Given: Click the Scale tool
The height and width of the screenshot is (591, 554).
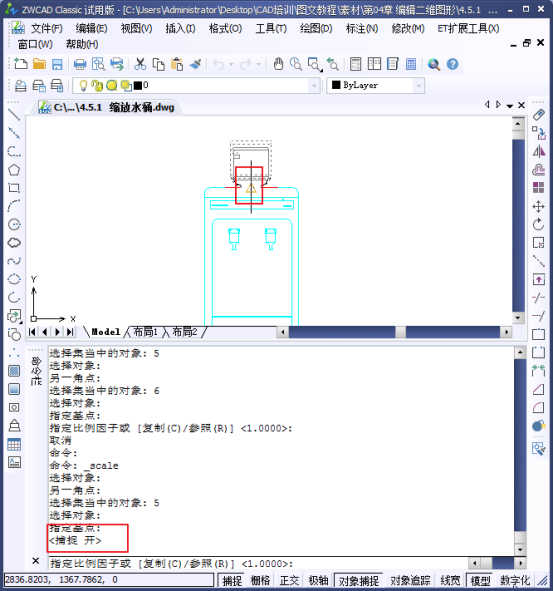Looking at the screenshot, I should (539, 243).
